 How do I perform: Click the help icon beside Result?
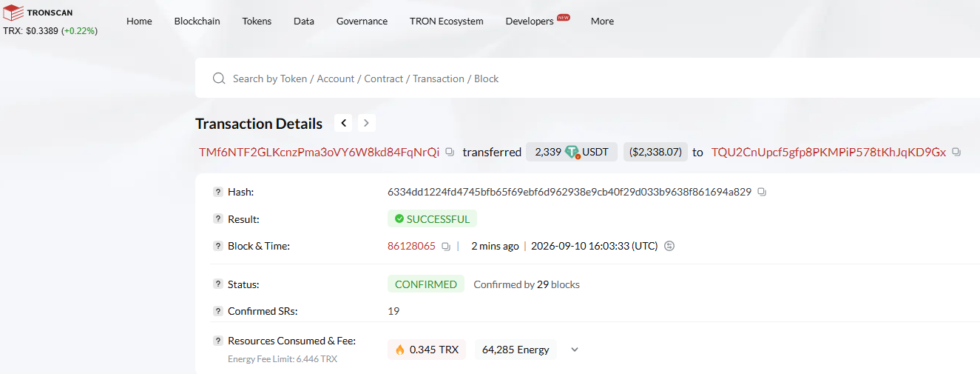click(x=218, y=218)
